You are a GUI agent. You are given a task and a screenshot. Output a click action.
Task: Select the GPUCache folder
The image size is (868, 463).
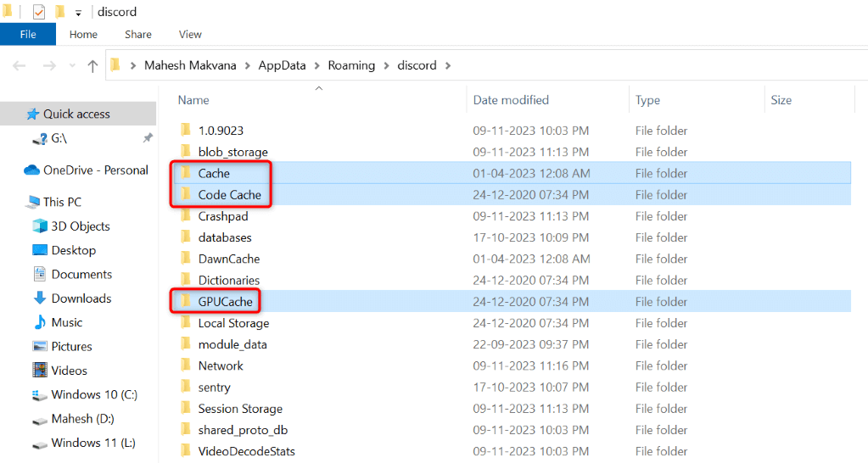tap(225, 302)
